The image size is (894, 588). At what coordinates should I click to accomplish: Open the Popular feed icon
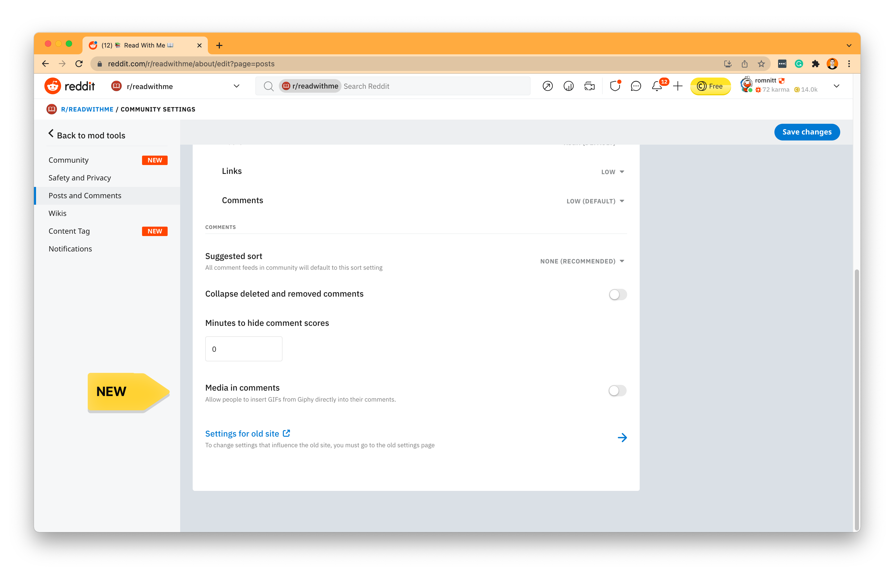point(547,86)
